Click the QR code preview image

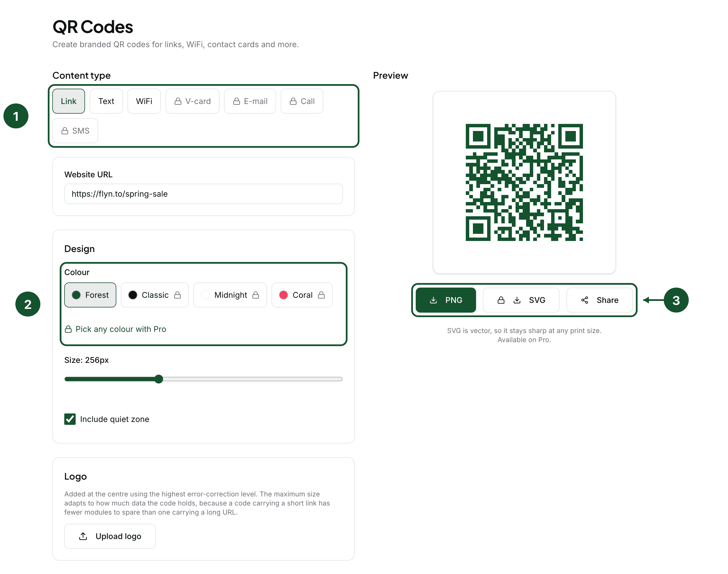point(524,182)
